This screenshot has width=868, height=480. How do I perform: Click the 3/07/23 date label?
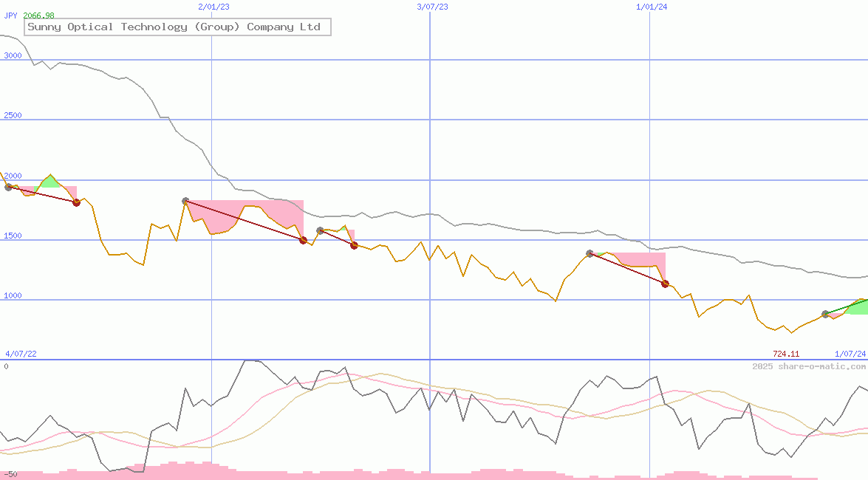point(432,7)
